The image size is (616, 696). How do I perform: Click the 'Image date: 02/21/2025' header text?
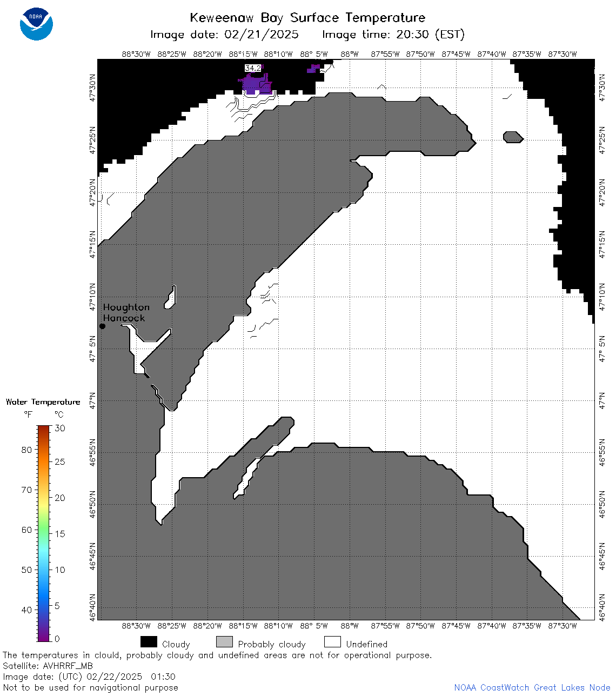click(x=224, y=35)
